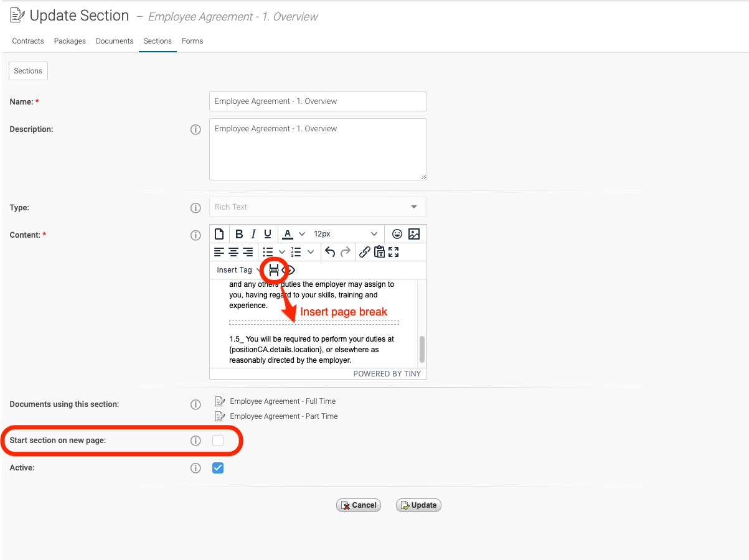
Task: Click the info icon next to Description
Action: point(195,129)
